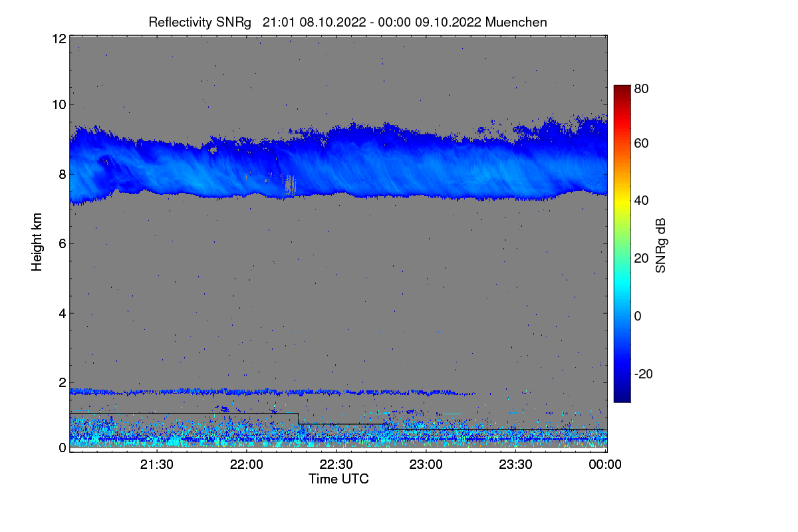Image resolution: width=798 pixels, height=532 pixels.
Task: Click the 'Height km' axis label
Action: point(36,241)
